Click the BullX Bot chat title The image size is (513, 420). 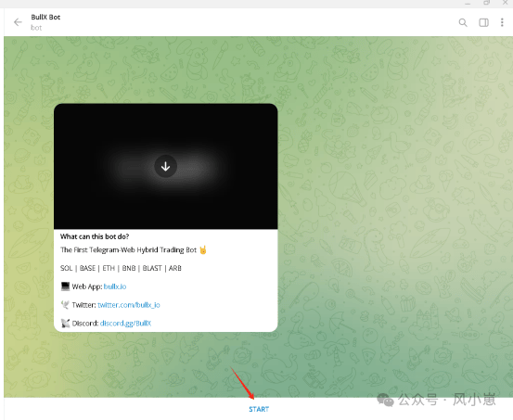[x=45, y=17]
